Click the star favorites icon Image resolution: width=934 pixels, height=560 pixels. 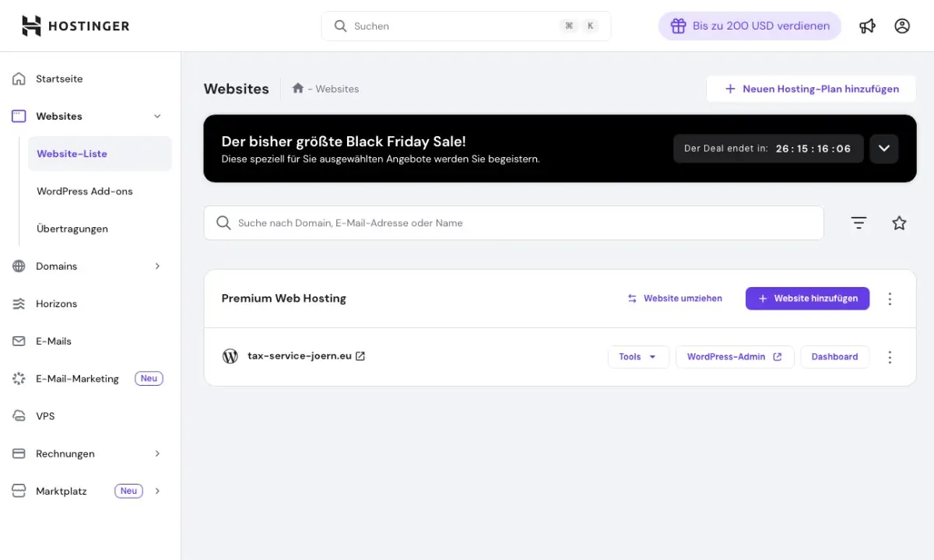[x=899, y=223]
